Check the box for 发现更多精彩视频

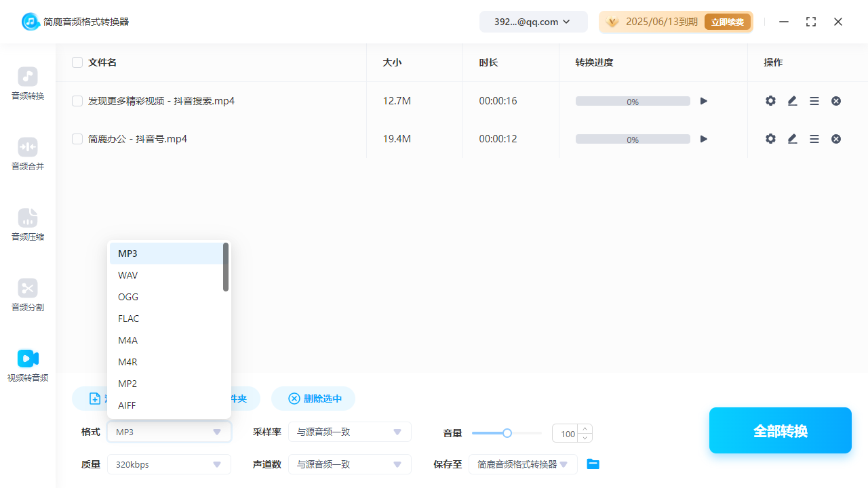click(x=77, y=100)
